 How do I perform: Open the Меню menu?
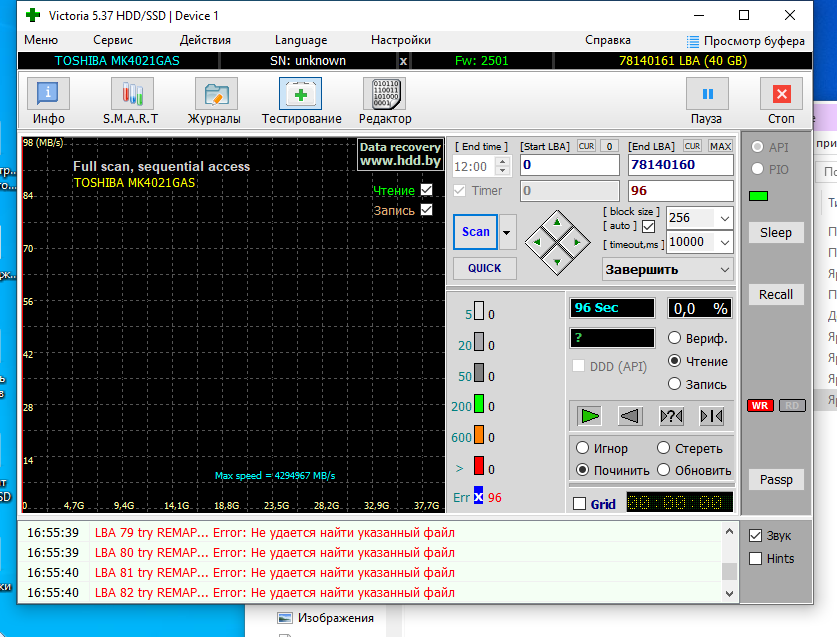point(41,40)
